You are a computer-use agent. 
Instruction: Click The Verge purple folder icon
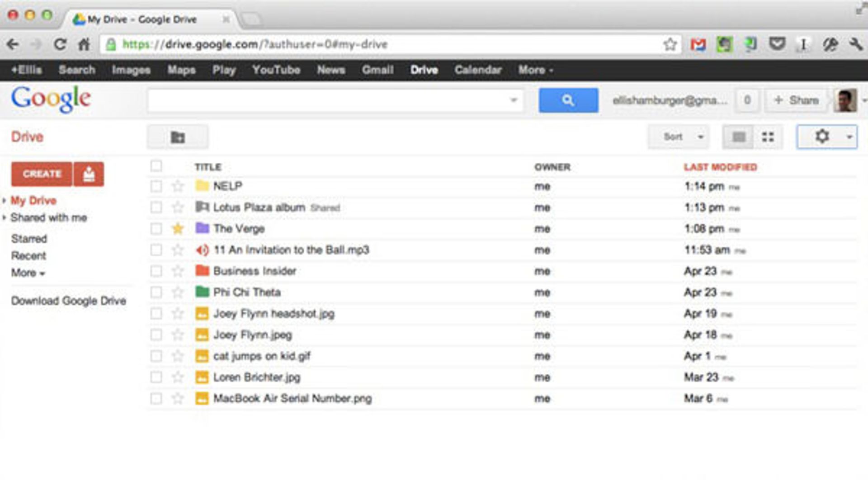point(202,228)
